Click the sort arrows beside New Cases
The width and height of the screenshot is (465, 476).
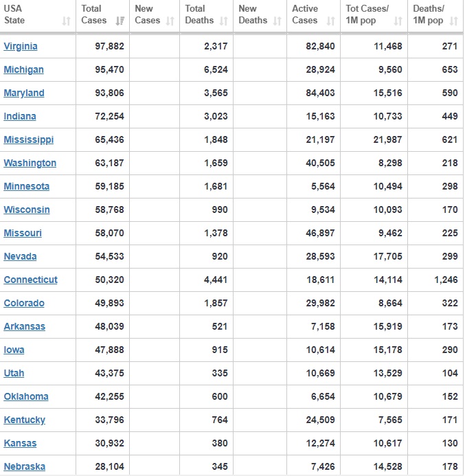tap(170, 21)
